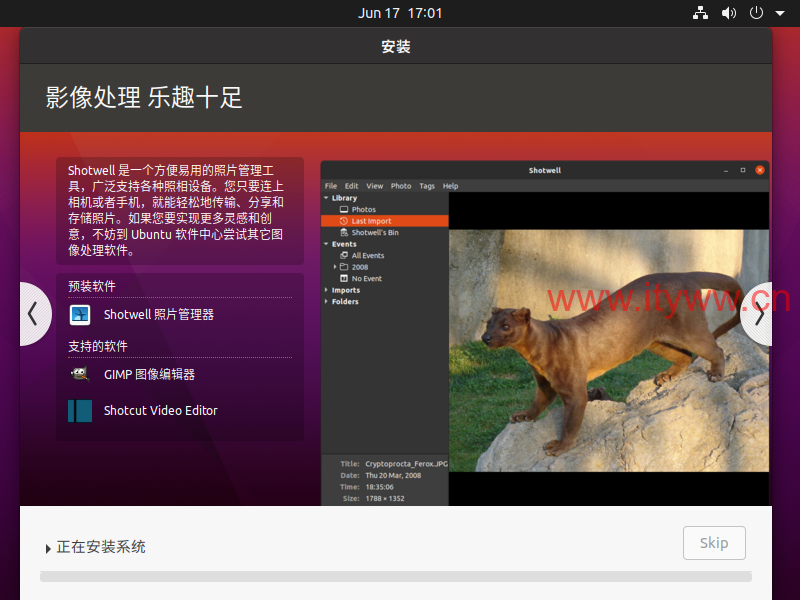Expand the Folders section in Shotwell sidebar

tap(327, 302)
